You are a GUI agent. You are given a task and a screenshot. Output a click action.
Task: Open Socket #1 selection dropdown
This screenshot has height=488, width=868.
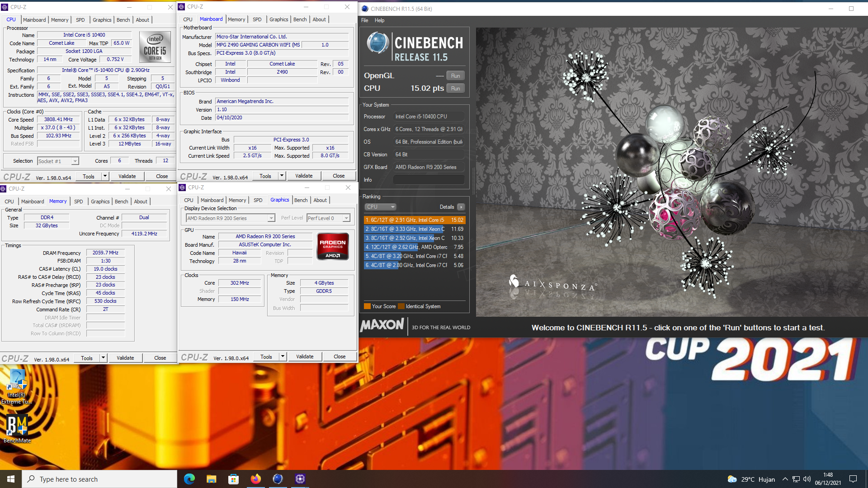coord(58,161)
